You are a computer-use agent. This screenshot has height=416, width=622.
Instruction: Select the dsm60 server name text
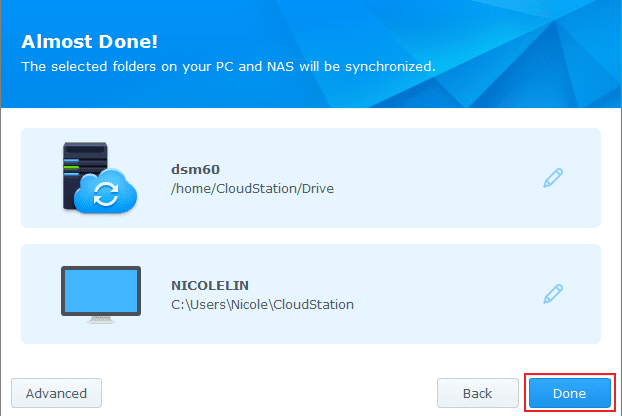tap(195, 169)
